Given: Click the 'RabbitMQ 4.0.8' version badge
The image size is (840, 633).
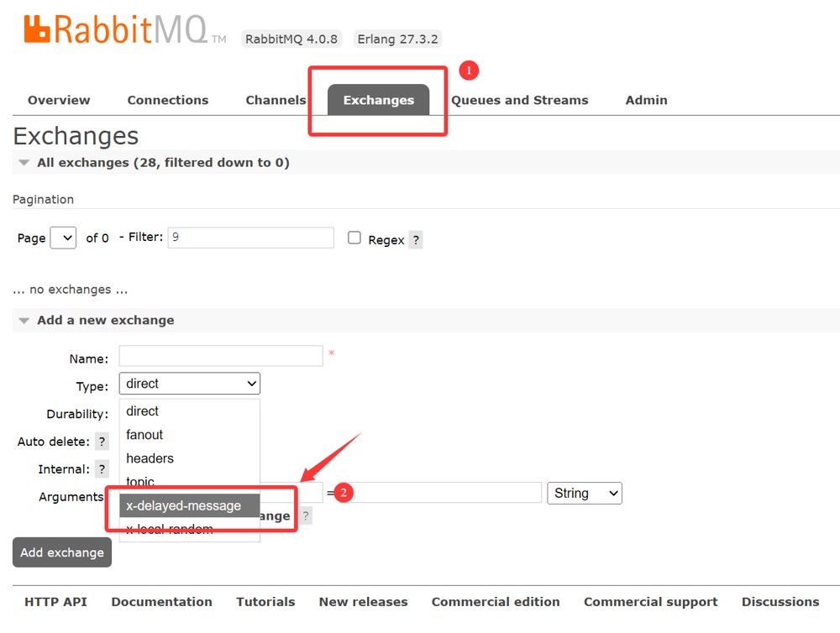Looking at the screenshot, I should point(291,39).
